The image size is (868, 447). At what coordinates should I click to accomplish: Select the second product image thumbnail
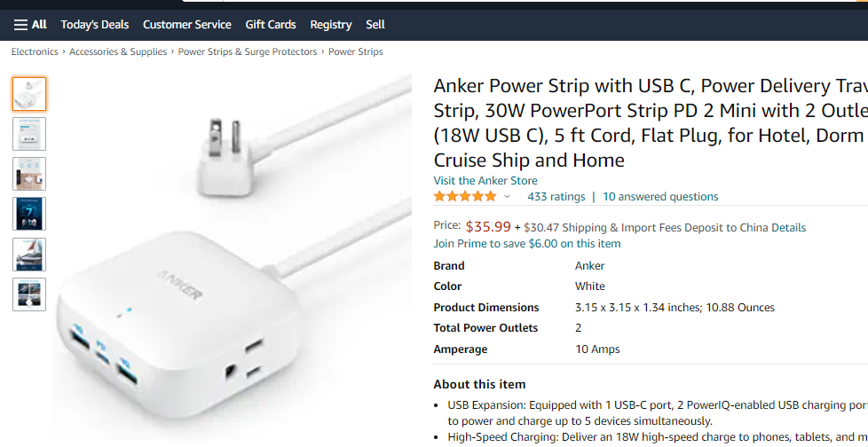point(29,134)
